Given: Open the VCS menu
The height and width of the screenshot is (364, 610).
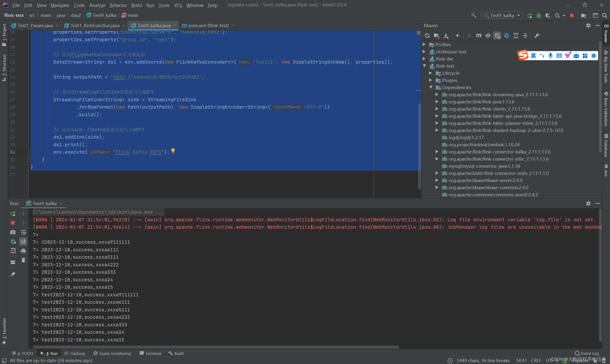Looking at the screenshot, I should (x=178, y=5).
